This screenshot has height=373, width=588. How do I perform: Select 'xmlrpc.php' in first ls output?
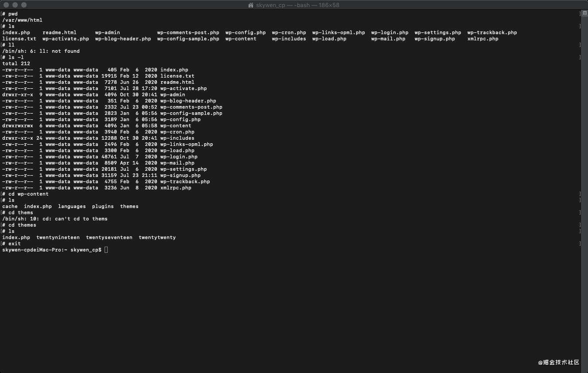coord(483,39)
